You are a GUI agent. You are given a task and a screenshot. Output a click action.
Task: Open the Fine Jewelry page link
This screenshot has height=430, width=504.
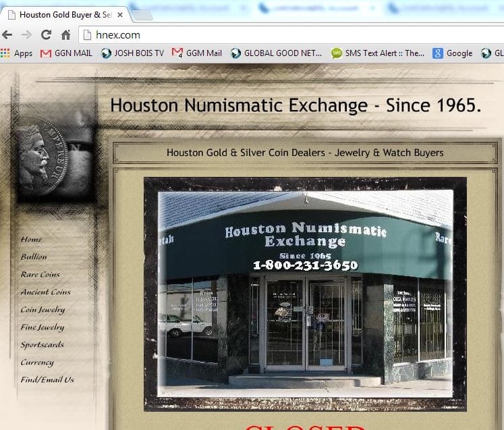[43, 327]
